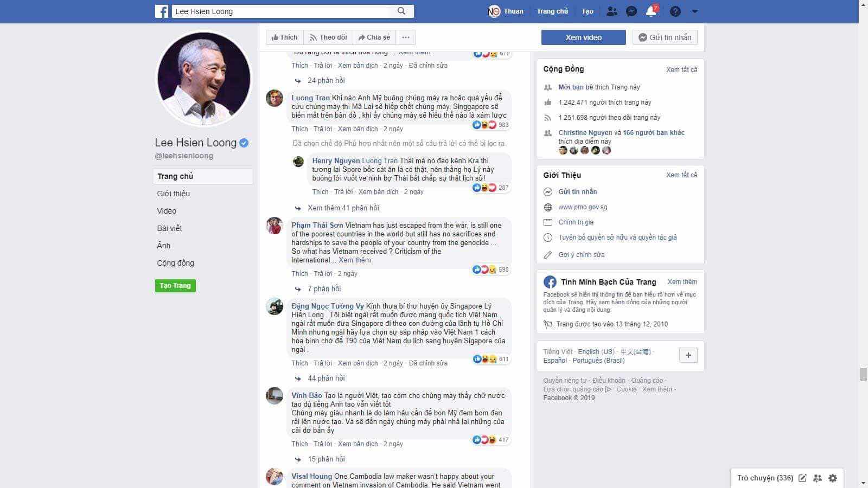Click the new message compose icon
Viewport: 868px width, 488px height.
point(802,478)
